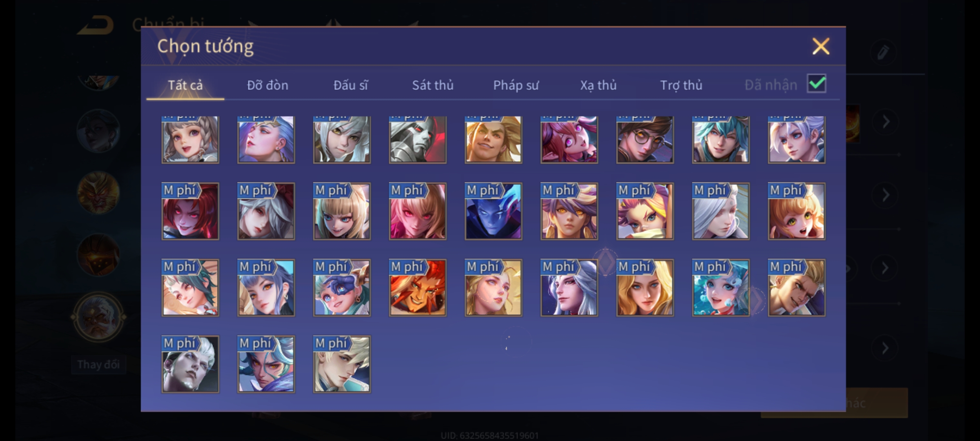Pick the hero wearing round glasses
980x441 pixels.
coord(645,140)
